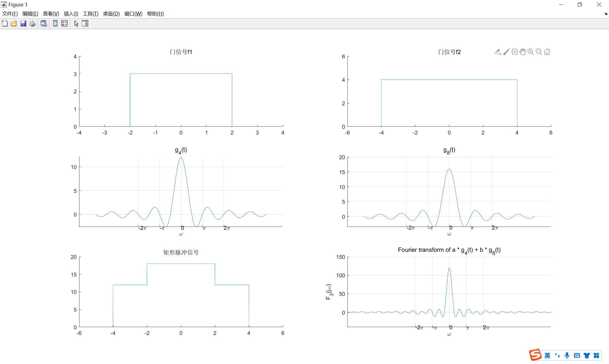Image resolution: width=609 pixels, height=364 pixels.
Task: Open the Property Inspector icon
Action: click(x=85, y=24)
